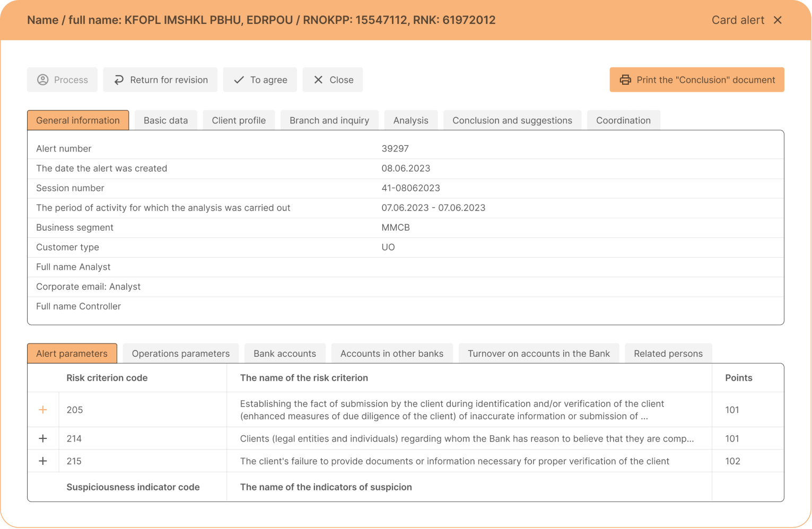The width and height of the screenshot is (812, 529).
Task: Click the printer icon for the Conclusion document
Action: (x=625, y=80)
